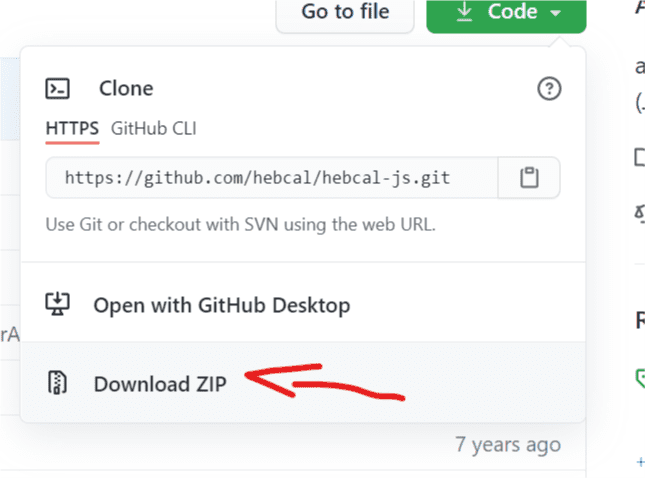This screenshot has height=478, width=645.
Task: Click the GitHub Desktop download icon
Action: pos(58,304)
